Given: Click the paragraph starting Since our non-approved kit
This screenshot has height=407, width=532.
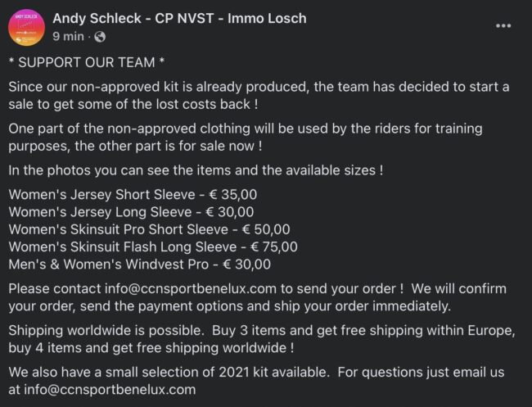Looking at the screenshot, I should coord(259,95).
